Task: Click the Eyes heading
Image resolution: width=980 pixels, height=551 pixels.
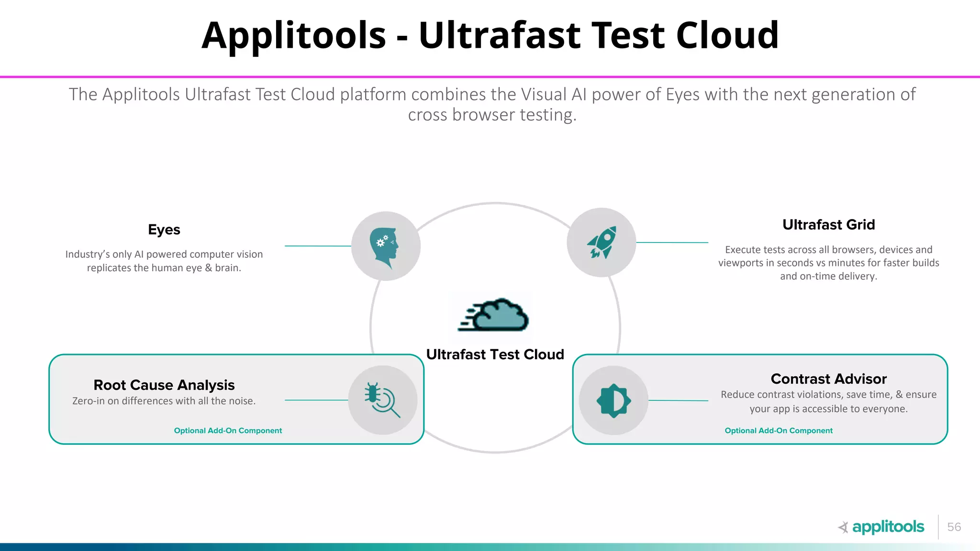Action: pos(164,230)
